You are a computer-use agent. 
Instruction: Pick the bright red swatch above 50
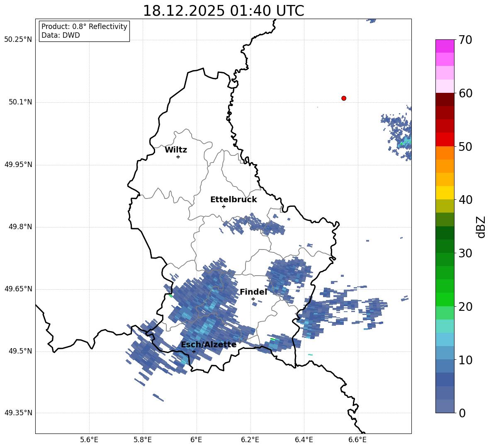tap(445, 140)
